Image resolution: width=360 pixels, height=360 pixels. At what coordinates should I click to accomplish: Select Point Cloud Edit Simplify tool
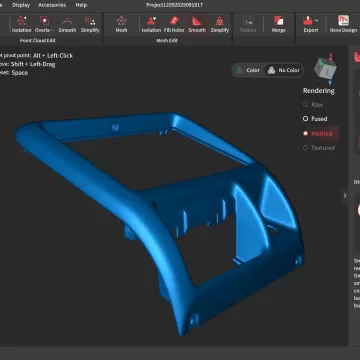click(x=90, y=24)
